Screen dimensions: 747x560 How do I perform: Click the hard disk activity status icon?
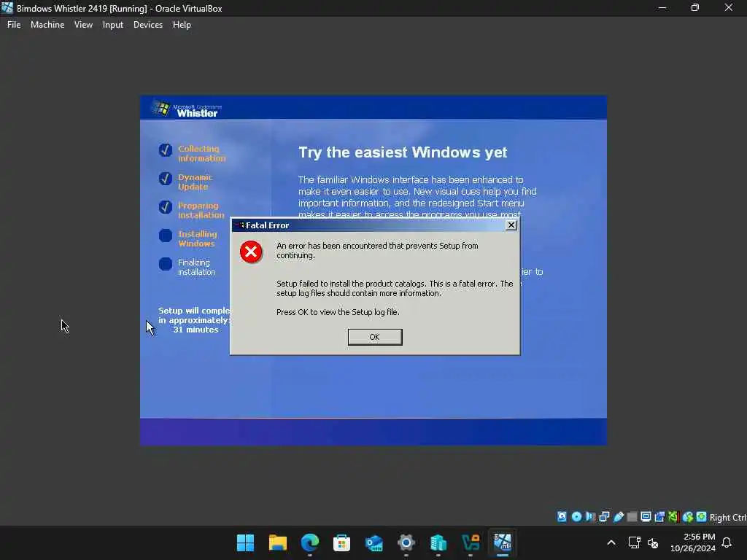coord(562,517)
